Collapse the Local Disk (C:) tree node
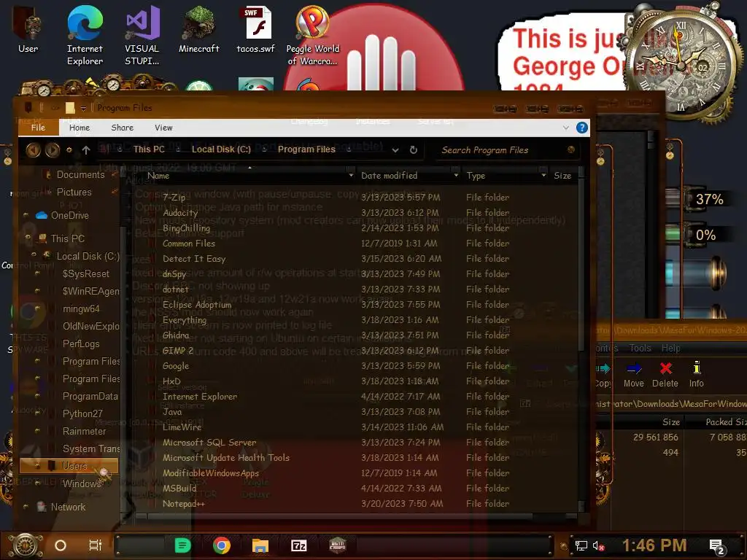The image size is (747, 560). coord(34,254)
